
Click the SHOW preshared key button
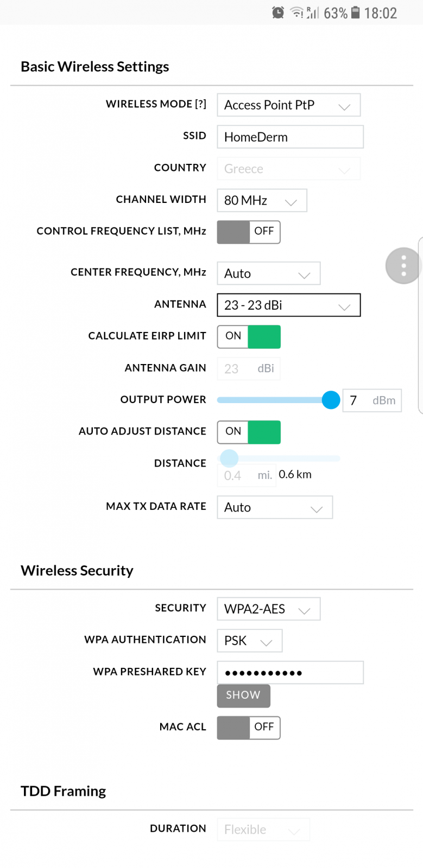point(243,695)
